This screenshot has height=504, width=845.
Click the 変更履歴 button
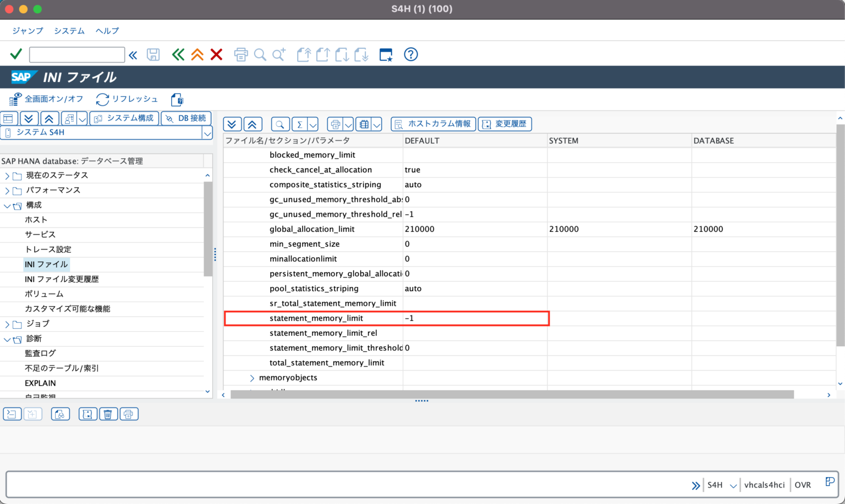(504, 124)
